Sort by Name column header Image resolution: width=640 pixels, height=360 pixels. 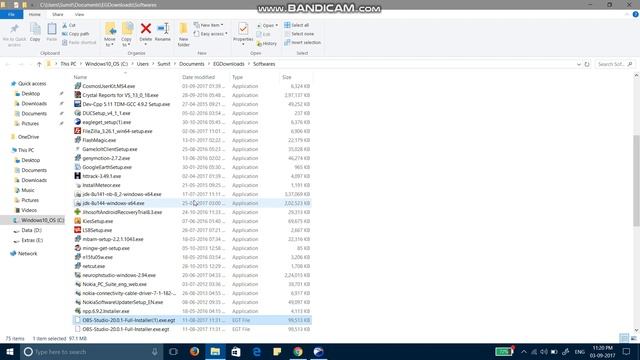(80, 77)
